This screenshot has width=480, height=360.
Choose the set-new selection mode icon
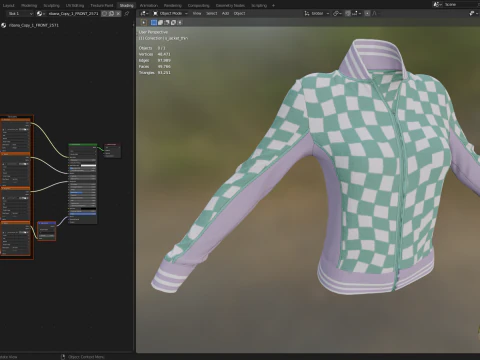(x=154, y=23)
